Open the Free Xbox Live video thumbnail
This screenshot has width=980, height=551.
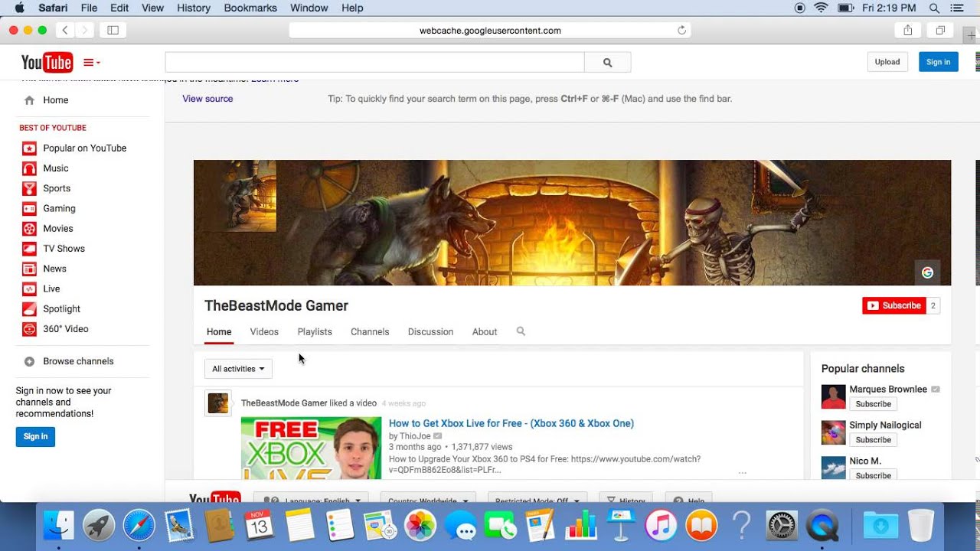[x=311, y=448]
